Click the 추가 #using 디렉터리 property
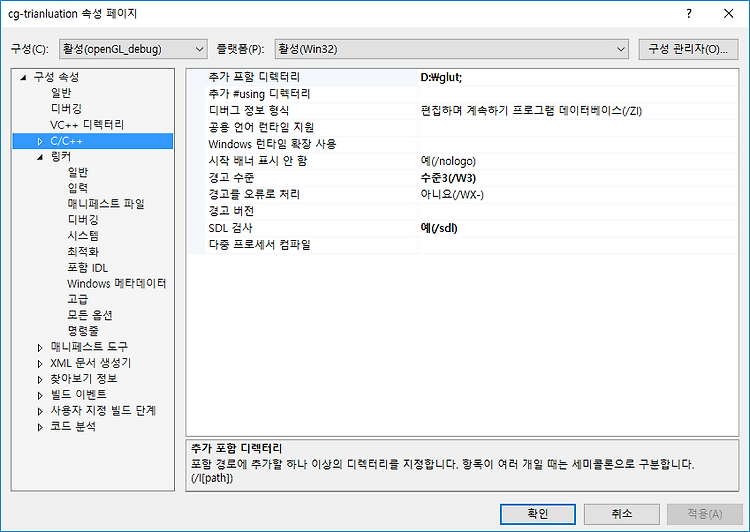The image size is (750, 532). coord(259,94)
